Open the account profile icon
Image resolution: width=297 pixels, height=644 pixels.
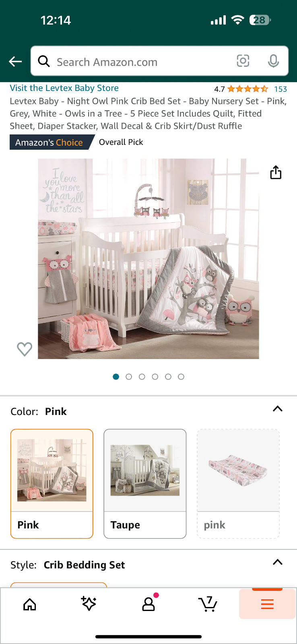coord(148,603)
